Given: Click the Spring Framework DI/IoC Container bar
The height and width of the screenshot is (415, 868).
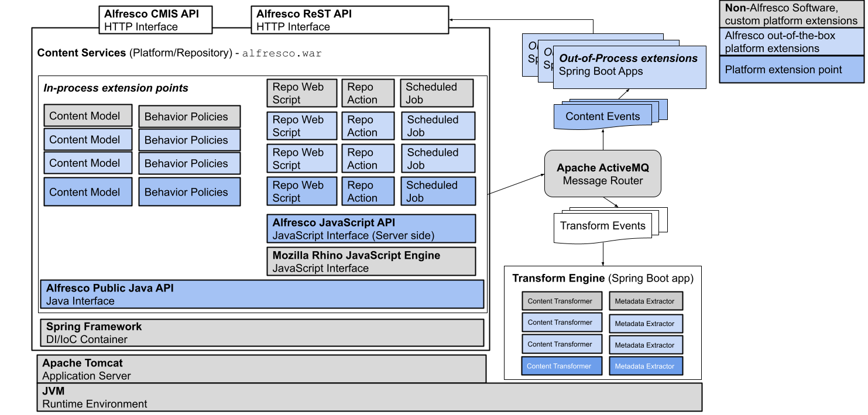Looking at the screenshot, I should [x=261, y=332].
